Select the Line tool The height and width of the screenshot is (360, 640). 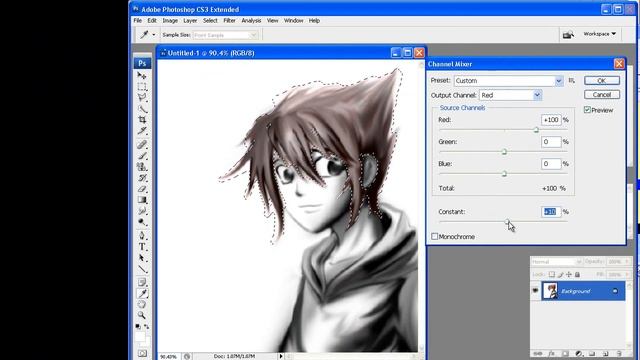click(142, 269)
